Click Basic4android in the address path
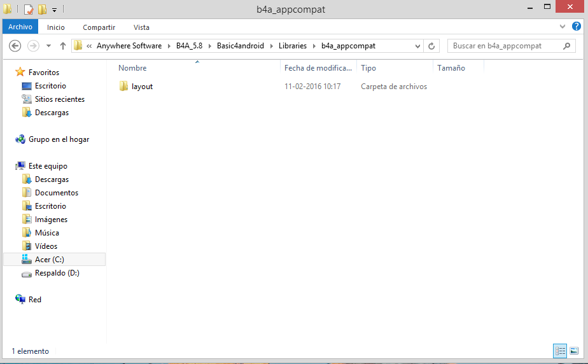588x364 pixels. click(241, 46)
